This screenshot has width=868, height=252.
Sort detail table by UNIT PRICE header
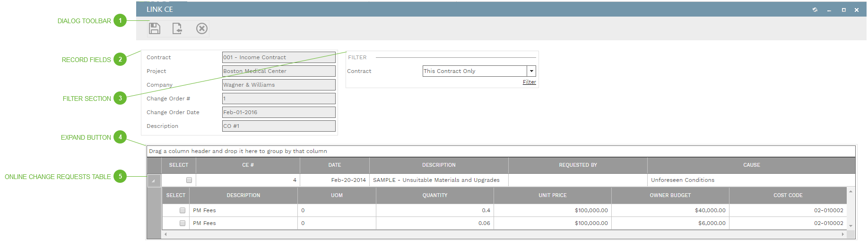[x=553, y=195]
